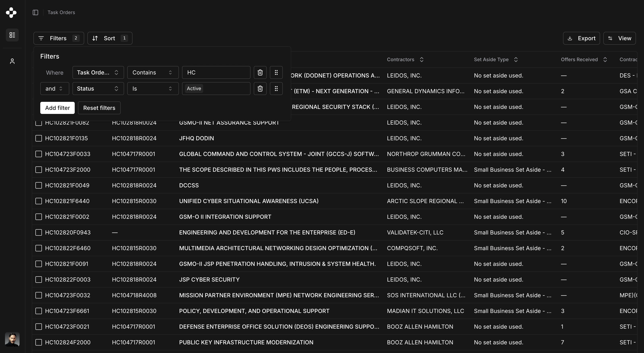Image resolution: width=644 pixels, height=353 pixels.
Task: Select checkbox for HC102821F0082
Action: (x=38, y=123)
